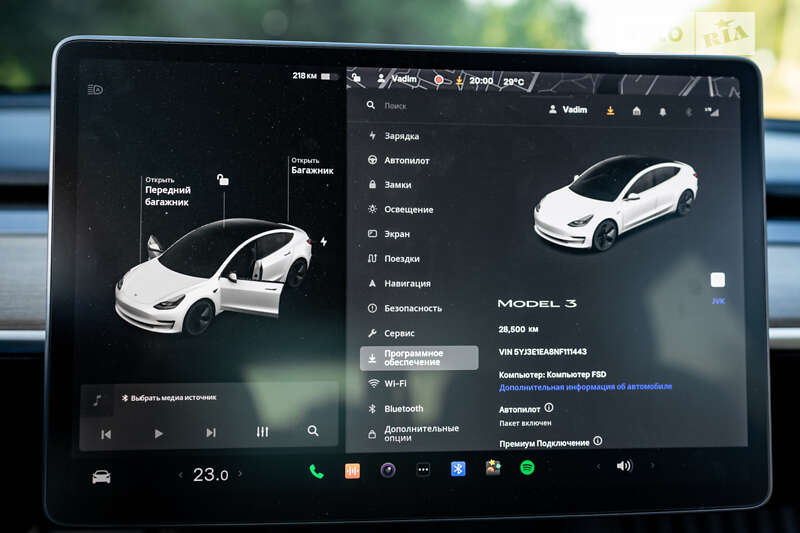Go to Навигация settings
The height and width of the screenshot is (533, 800).
coord(399,283)
